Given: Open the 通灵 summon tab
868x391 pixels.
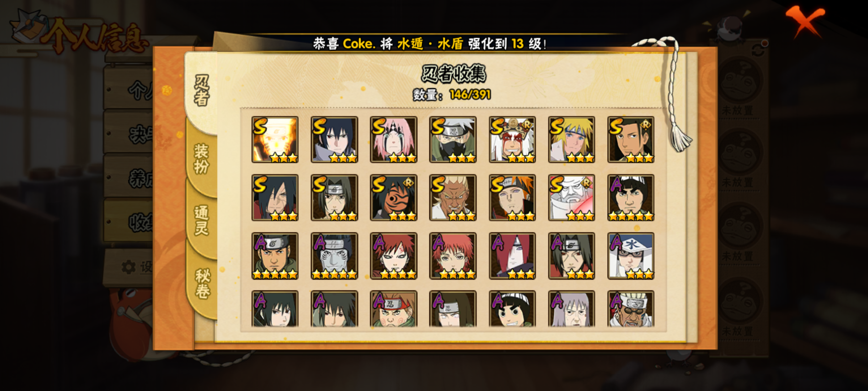Looking at the screenshot, I should click(x=201, y=221).
